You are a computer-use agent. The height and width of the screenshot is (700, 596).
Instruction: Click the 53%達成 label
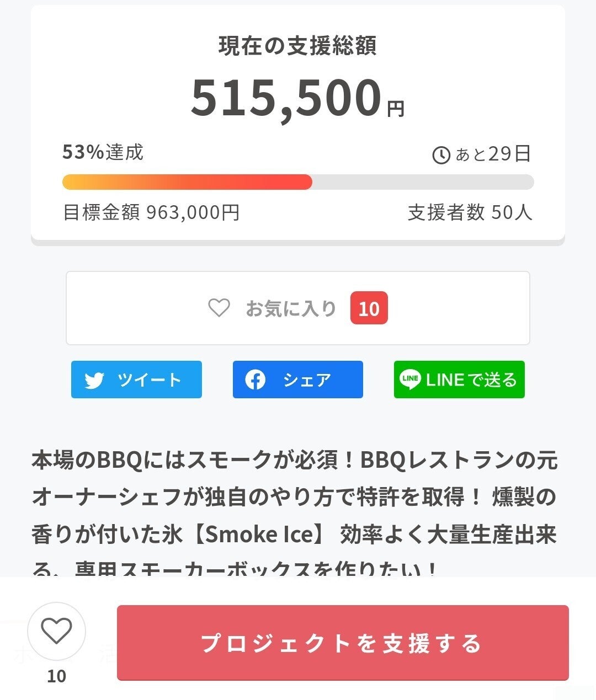tap(103, 152)
